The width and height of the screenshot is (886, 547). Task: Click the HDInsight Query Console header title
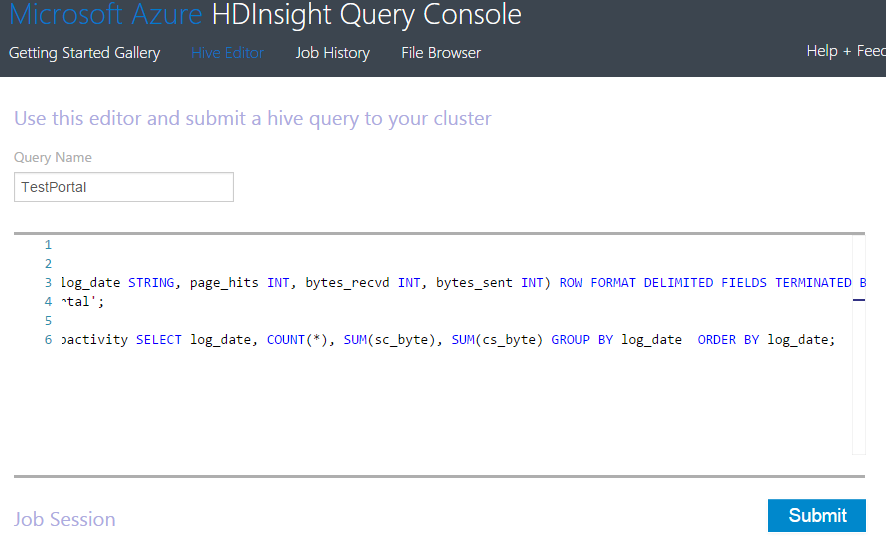pyautogui.click(x=366, y=15)
